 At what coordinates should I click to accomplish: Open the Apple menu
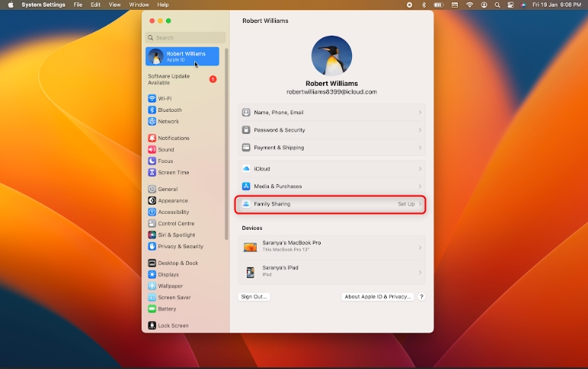click(x=11, y=5)
